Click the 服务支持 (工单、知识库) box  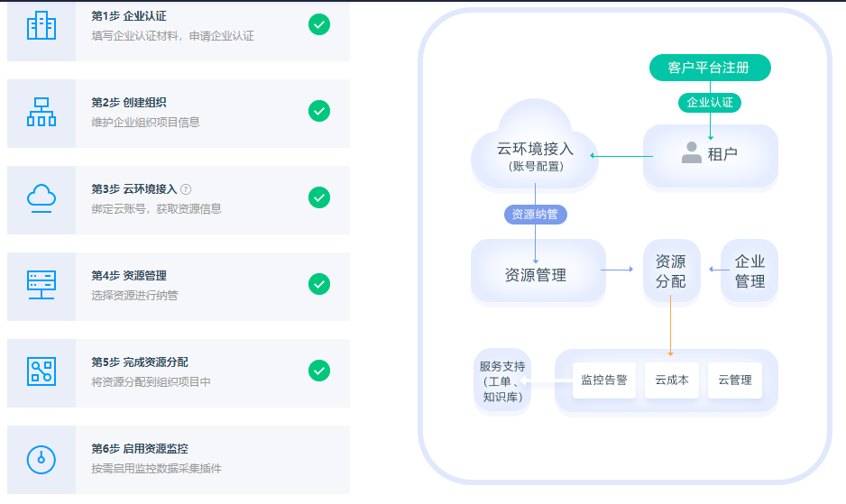click(502, 381)
